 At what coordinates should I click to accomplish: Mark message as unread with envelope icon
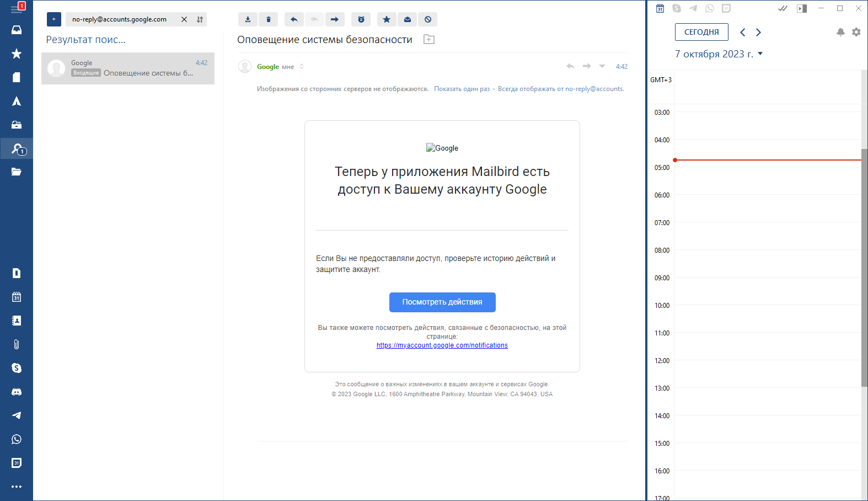pos(408,19)
